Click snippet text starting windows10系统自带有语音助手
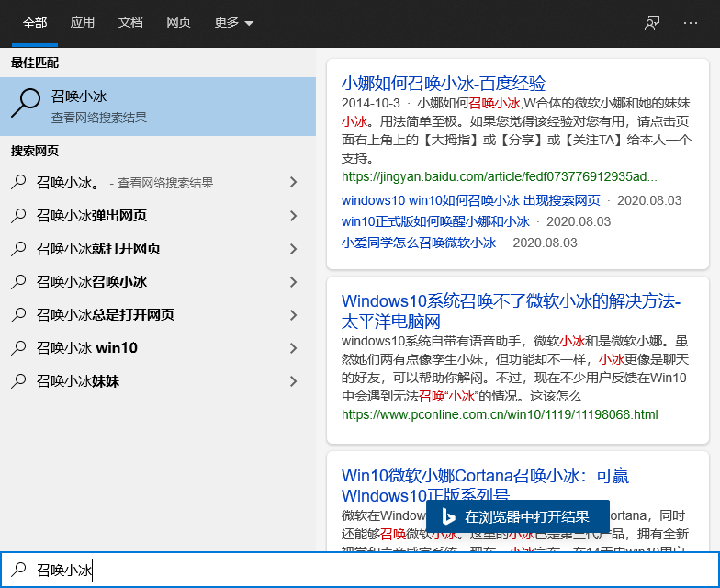Screen dimensions: 720x588 pos(514,368)
